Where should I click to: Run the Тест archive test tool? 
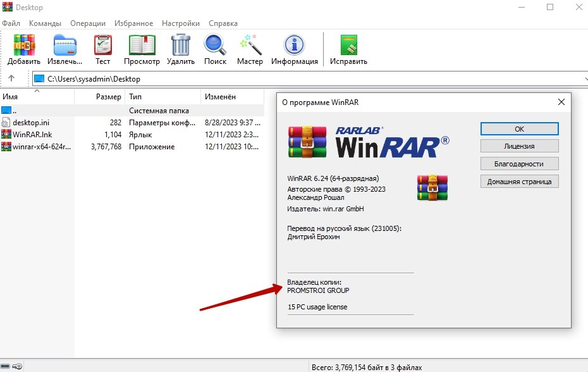point(103,45)
